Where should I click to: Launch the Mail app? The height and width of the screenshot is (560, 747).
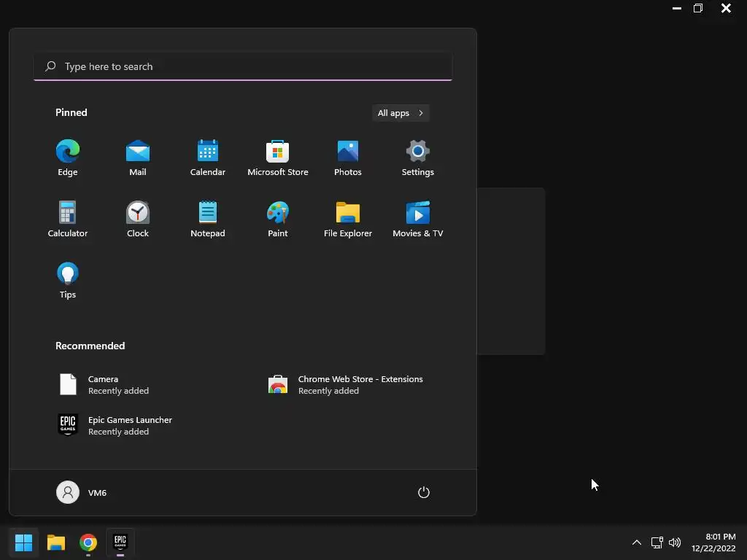click(138, 158)
